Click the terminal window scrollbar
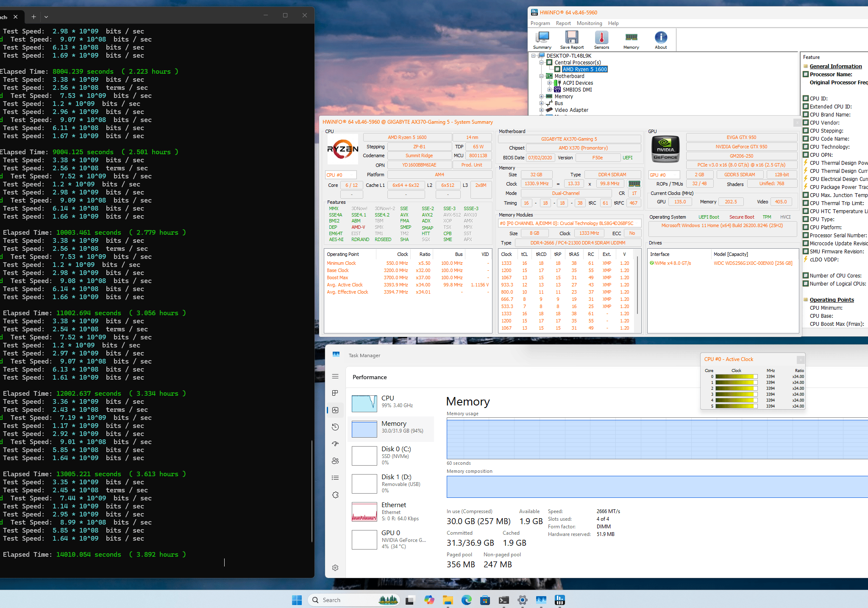This screenshot has width=868, height=608. pyautogui.click(x=312, y=491)
